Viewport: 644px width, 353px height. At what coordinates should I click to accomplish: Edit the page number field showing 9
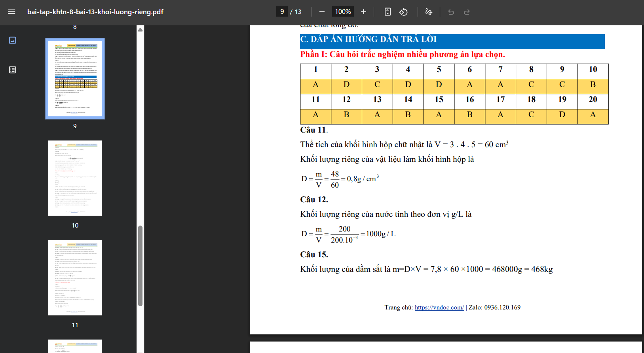282,12
